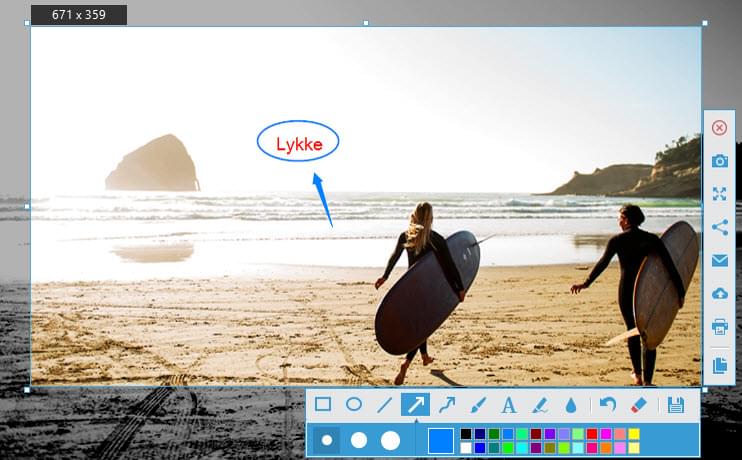This screenshot has width=742, height=460.
Task: Choose the largest line thickness dot
Action: (390, 440)
